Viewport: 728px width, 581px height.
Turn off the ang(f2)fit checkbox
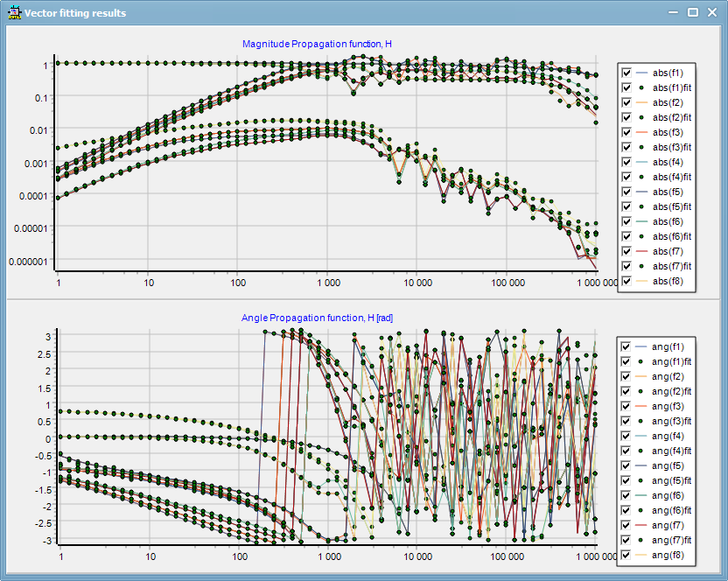(626, 391)
